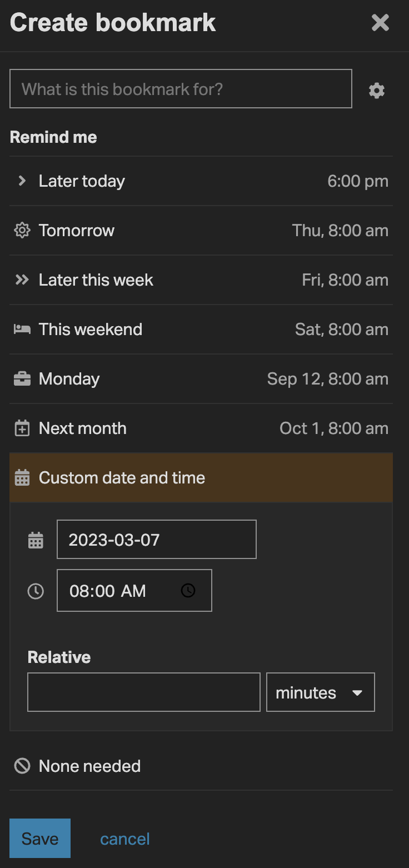Click the sun icon next to Tomorrow
The image size is (409, 868).
(x=22, y=231)
